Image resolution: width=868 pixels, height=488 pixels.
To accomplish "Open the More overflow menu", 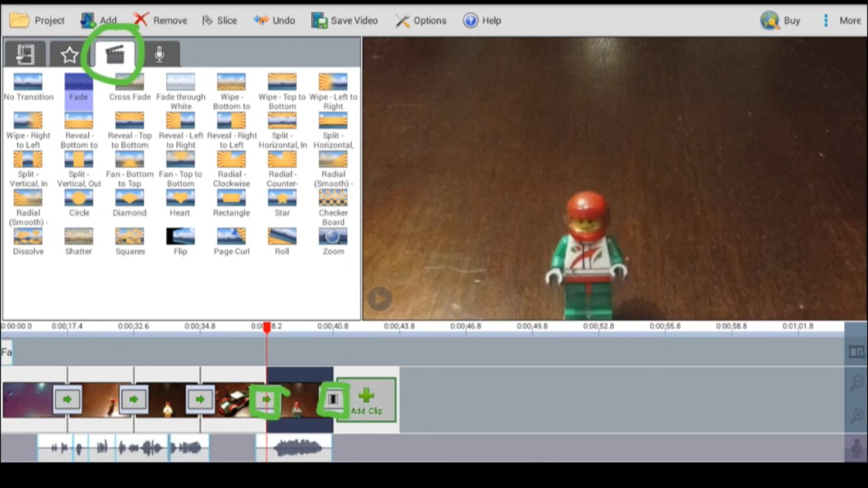I will [x=842, y=21].
